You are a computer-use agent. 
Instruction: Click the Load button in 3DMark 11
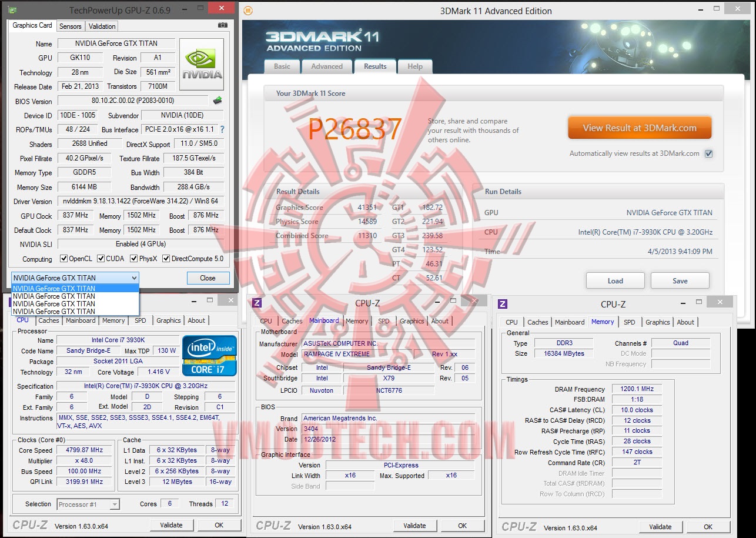(615, 280)
